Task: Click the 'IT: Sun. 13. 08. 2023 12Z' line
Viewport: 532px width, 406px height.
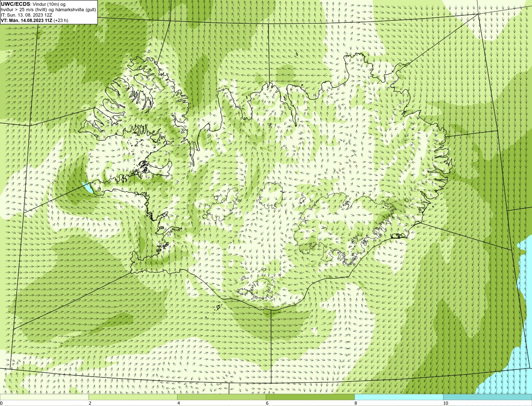Action: coord(27,15)
